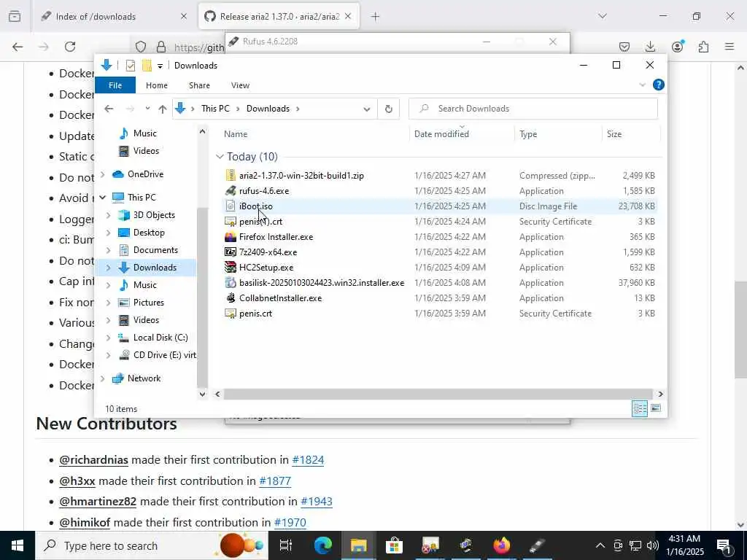Open pull request #1970 link
Image resolution: width=747 pixels, height=560 pixels.
pyautogui.click(x=290, y=522)
